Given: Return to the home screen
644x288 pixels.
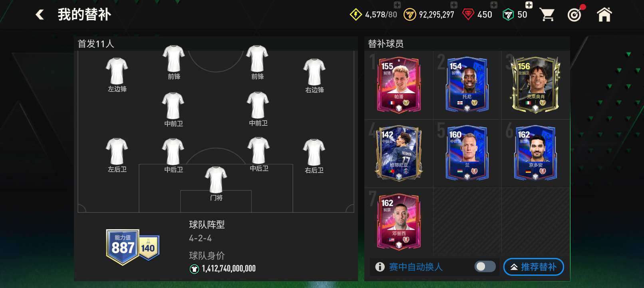Looking at the screenshot, I should pos(604,15).
